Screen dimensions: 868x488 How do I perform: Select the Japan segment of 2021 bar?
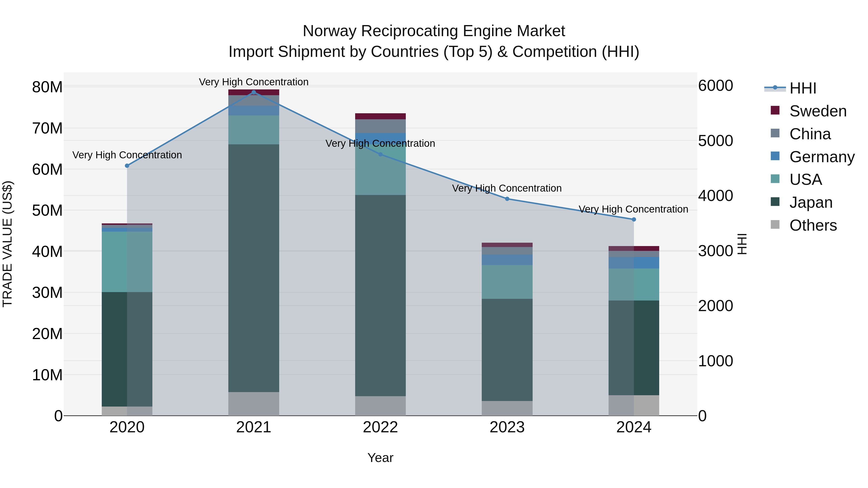coord(254,268)
